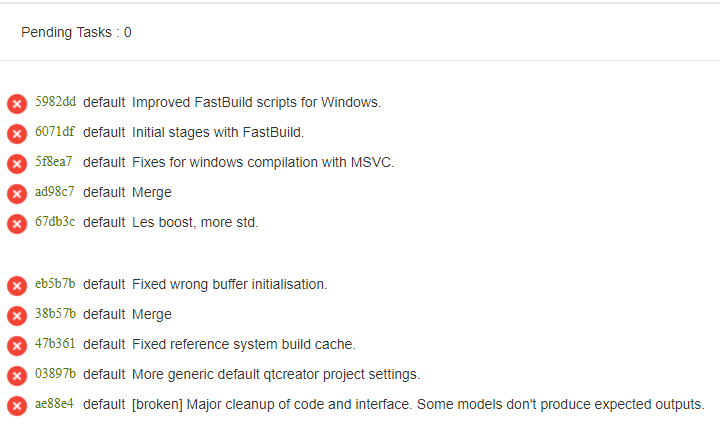This screenshot has height=439, width=720.
Task: Open commit hash 5982dd
Action: [56, 101]
